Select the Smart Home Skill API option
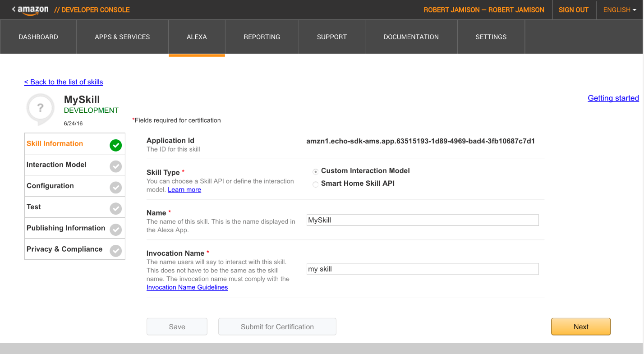 [316, 184]
